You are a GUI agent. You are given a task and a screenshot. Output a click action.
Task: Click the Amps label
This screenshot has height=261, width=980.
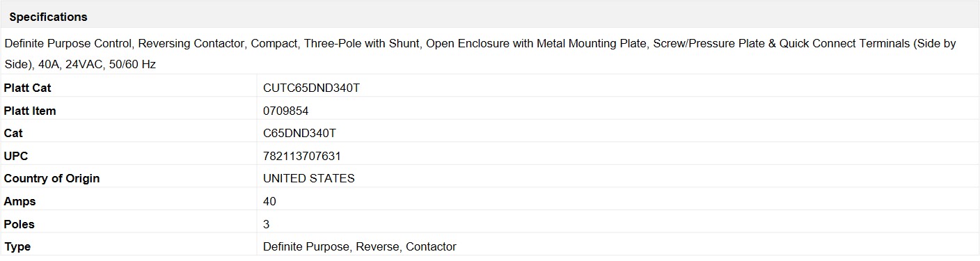point(19,201)
